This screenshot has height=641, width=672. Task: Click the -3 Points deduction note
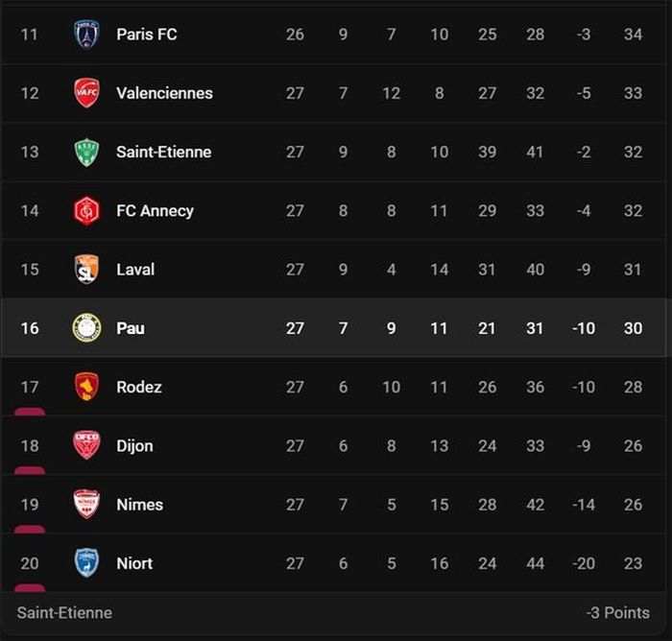pyautogui.click(x=618, y=613)
